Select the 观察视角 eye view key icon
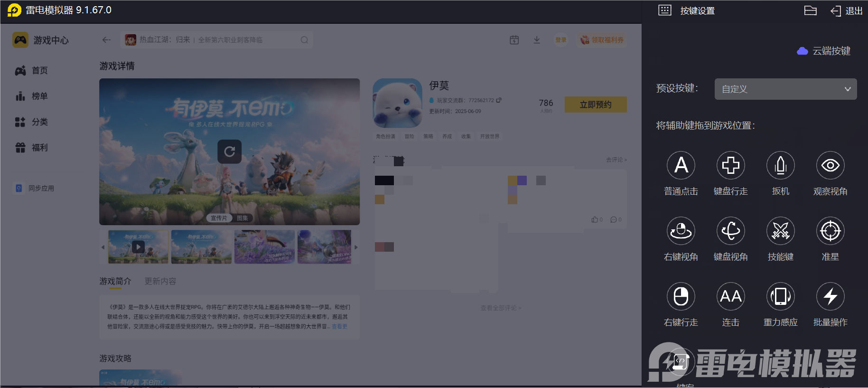868x388 pixels. click(x=831, y=165)
